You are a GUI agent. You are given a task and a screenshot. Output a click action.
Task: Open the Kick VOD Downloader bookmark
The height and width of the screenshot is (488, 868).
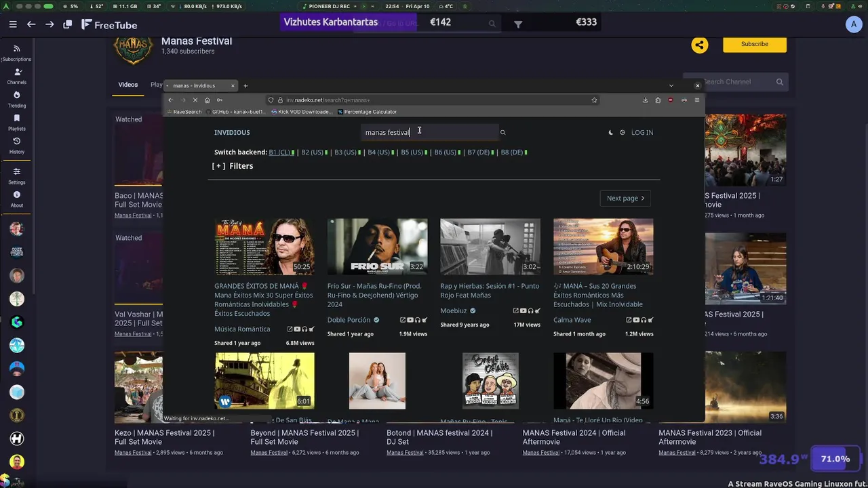point(302,112)
